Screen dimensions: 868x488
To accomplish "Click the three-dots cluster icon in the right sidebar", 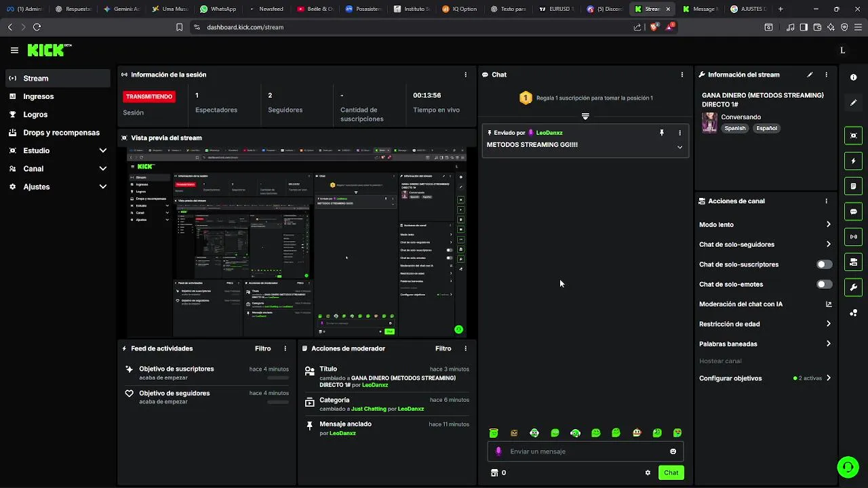I will click(853, 312).
